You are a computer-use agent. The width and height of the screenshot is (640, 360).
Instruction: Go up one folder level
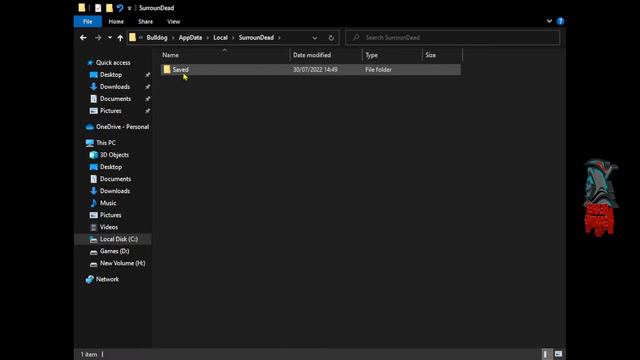[x=120, y=38]
